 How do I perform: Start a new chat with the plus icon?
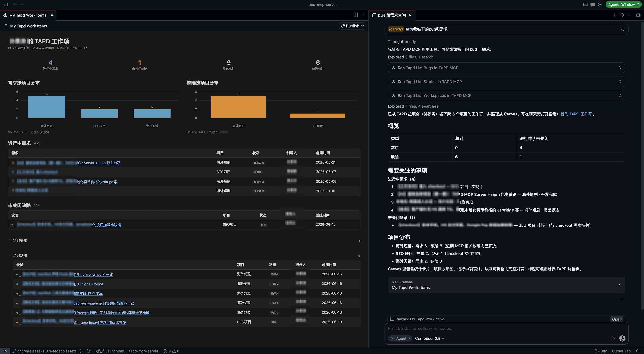615,15
